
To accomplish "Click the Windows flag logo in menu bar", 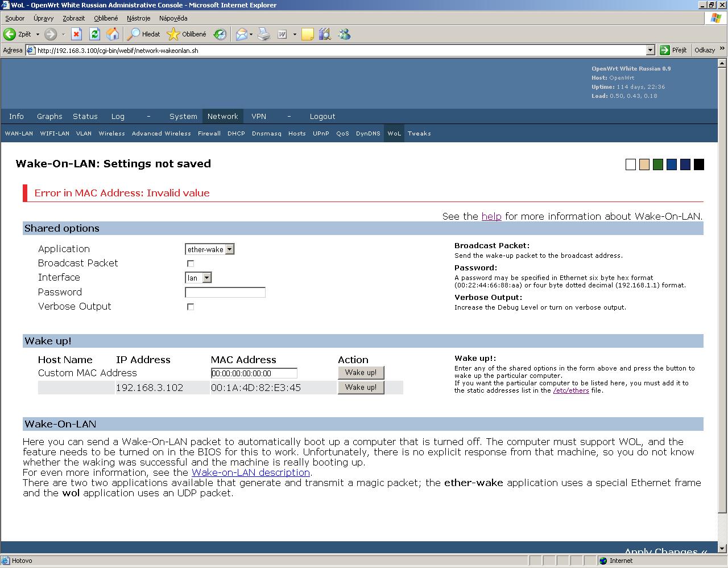I will pos(716,18).
